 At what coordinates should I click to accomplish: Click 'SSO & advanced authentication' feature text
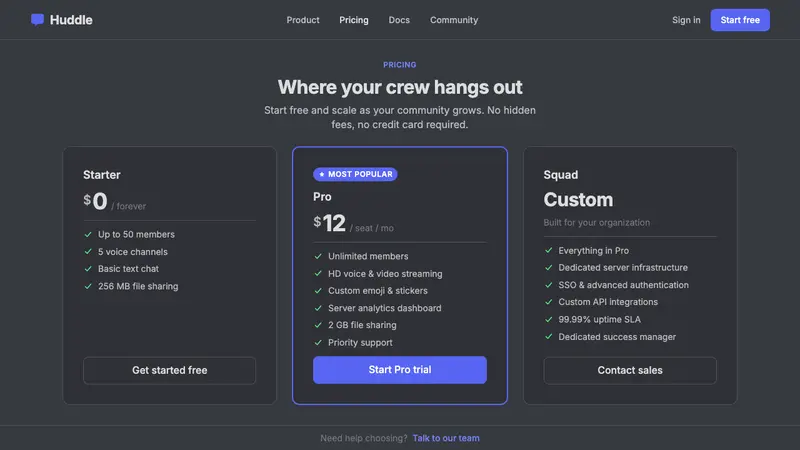point(623,285)
